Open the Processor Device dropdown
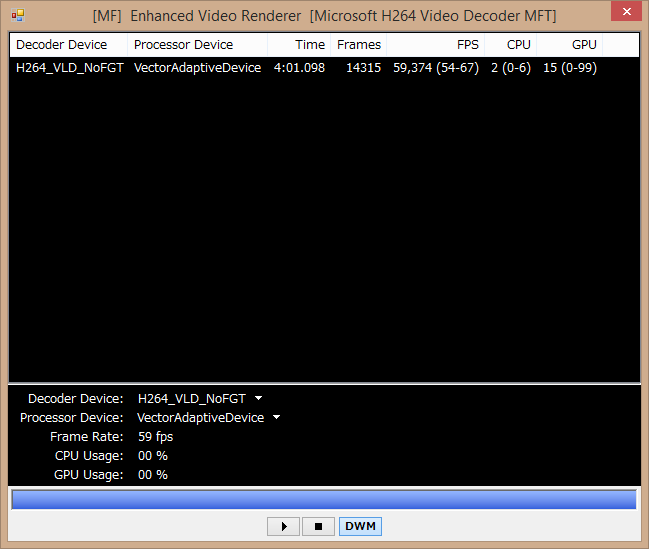Screen dimensions: 649x549 276,417
